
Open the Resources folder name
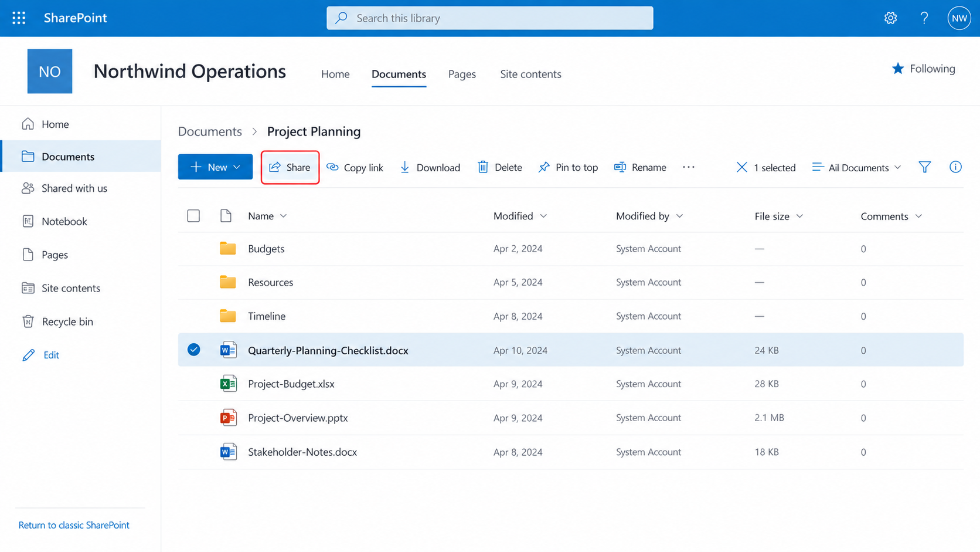[x=271, y=282]
